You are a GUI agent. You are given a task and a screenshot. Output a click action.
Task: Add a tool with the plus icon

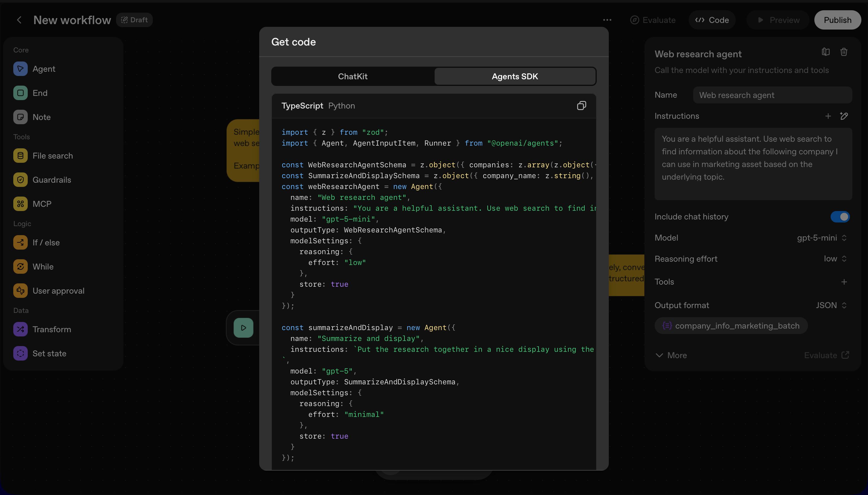[844, 282]
